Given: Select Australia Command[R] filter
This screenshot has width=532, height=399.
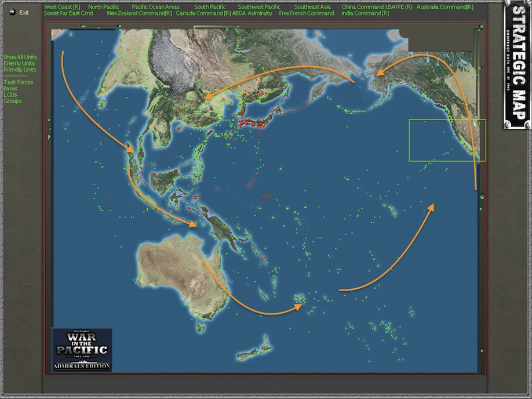Looking at the screenshot, I should coord(445,7).
